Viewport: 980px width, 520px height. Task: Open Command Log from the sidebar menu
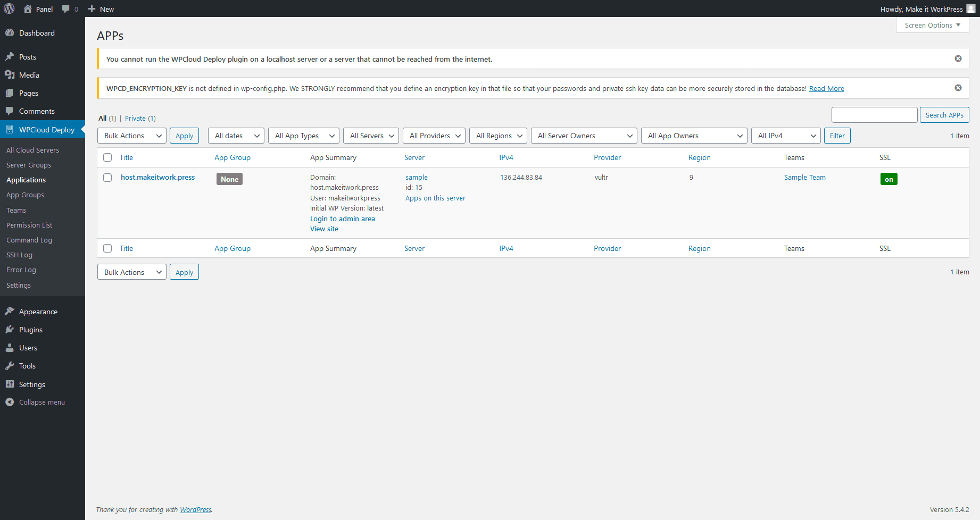[29, 240]
